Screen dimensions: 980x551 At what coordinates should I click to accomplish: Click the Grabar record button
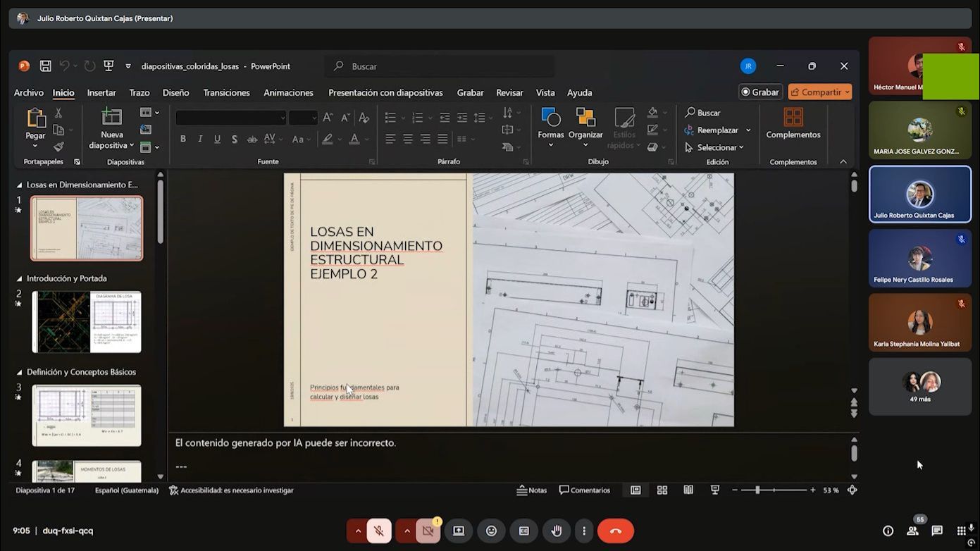[x=759, y=92]
